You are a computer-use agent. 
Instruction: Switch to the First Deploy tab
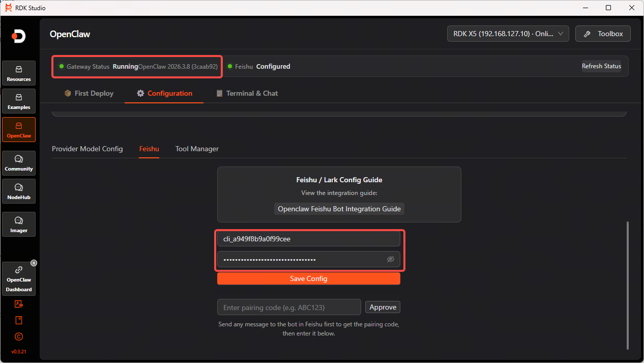[89, 93]
